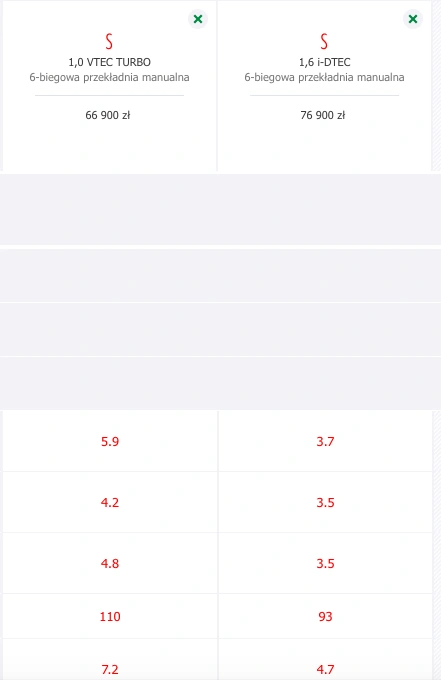Select the manual gearbox text under VTEC TURBO
Image resolution: width=441 pixels, height=680 pixels.
109,78
